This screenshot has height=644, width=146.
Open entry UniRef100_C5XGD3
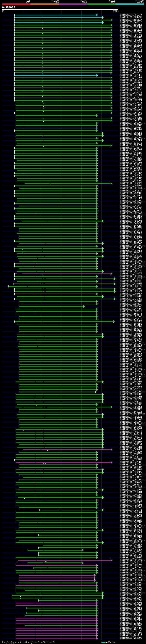(131, 57)
